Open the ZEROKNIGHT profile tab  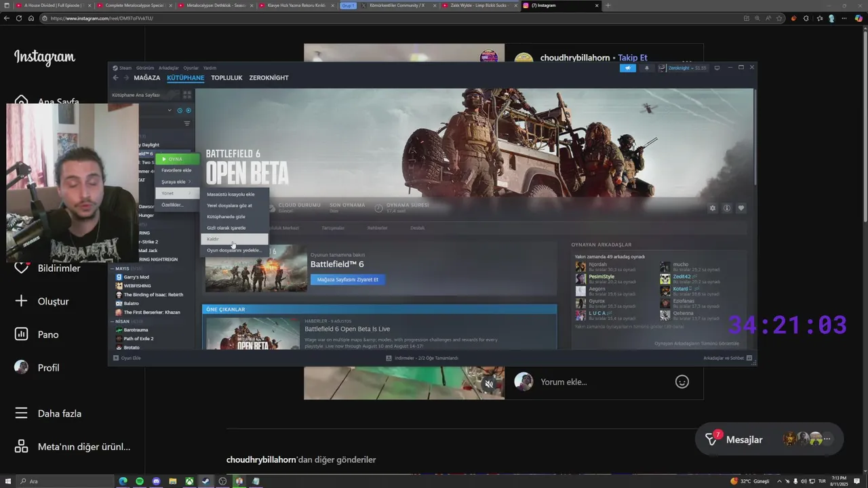point(269,78)
